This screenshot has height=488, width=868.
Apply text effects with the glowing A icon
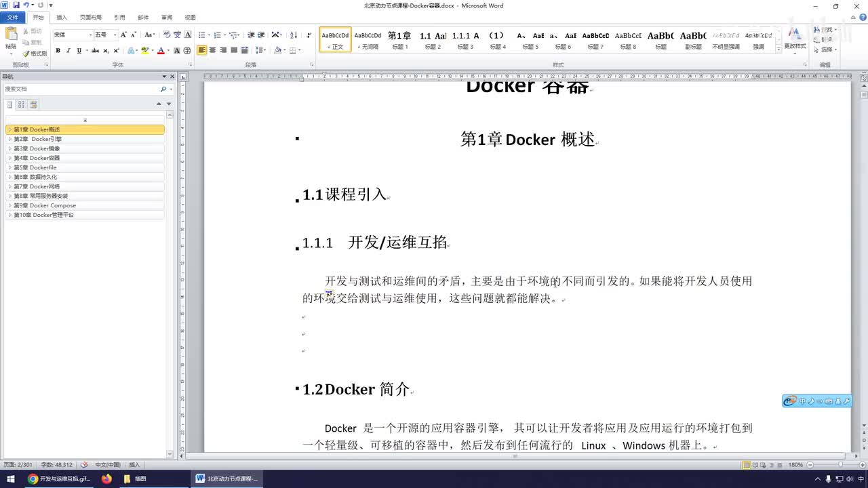tap(132, 50)
